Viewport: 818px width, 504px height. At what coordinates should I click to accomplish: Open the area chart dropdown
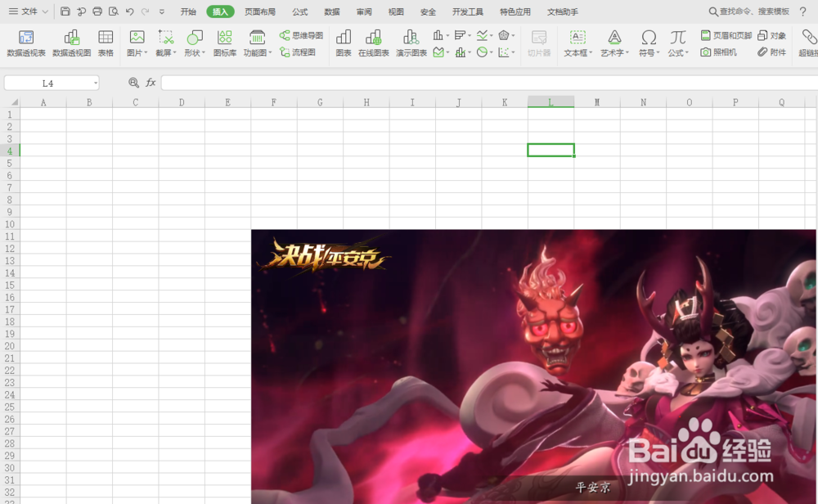(x=441, y=52)
